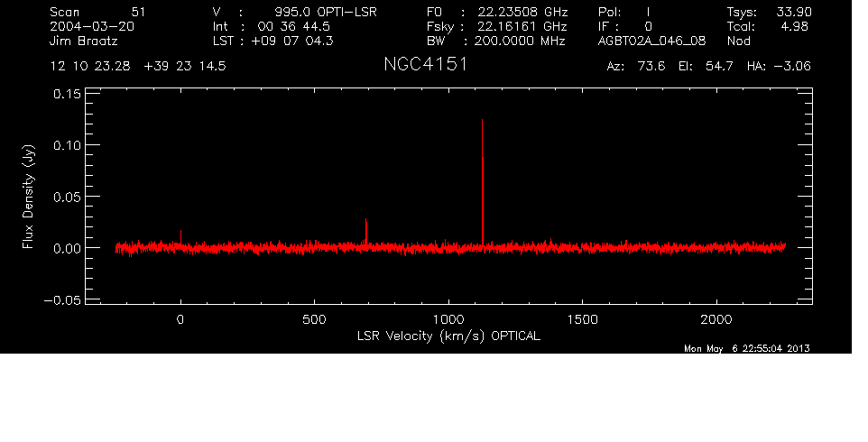Select project ID AGBT02A_046_08
This screenshot has height=442, width=868.
(651, 41)
